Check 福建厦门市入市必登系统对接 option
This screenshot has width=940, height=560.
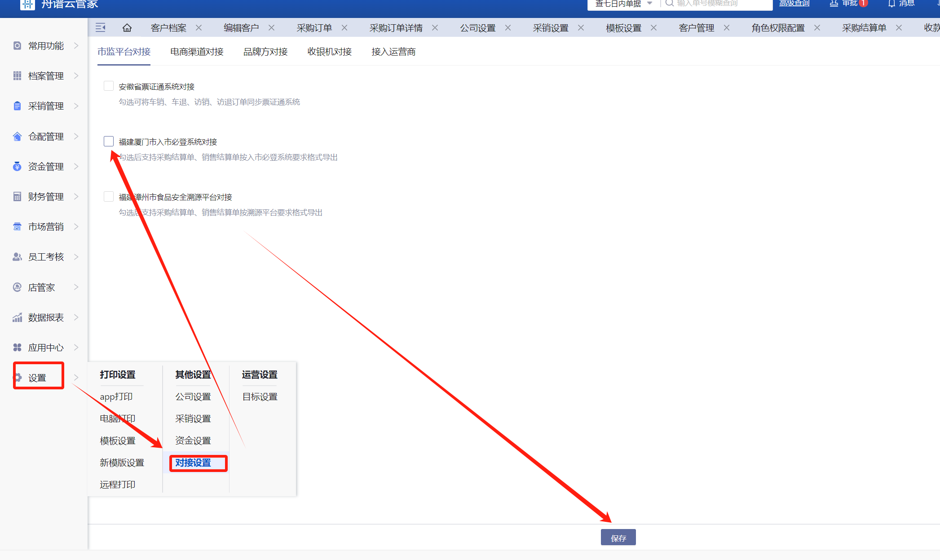[109, 141]
